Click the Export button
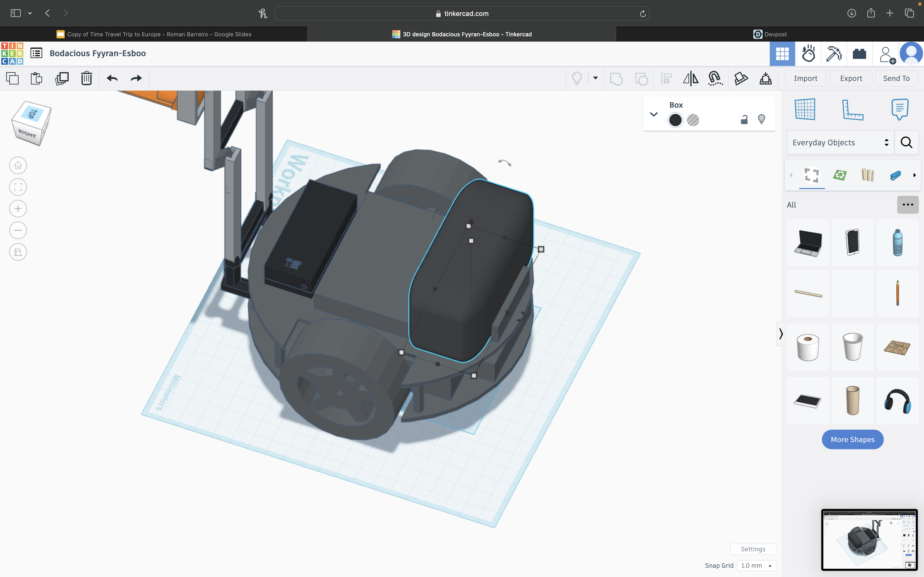This screenshot has width=924, height=577. pyautogui.click(x=851, y=78)
